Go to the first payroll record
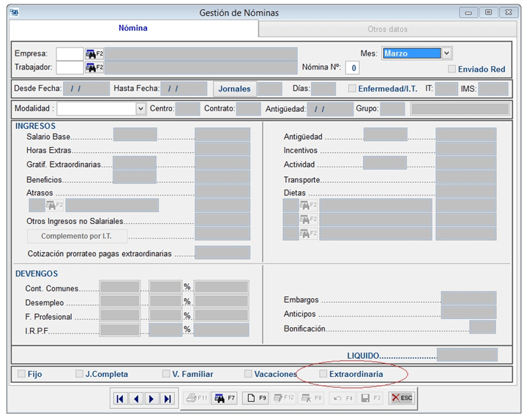Viewport: 529px width, 420px height. point(120,399)
